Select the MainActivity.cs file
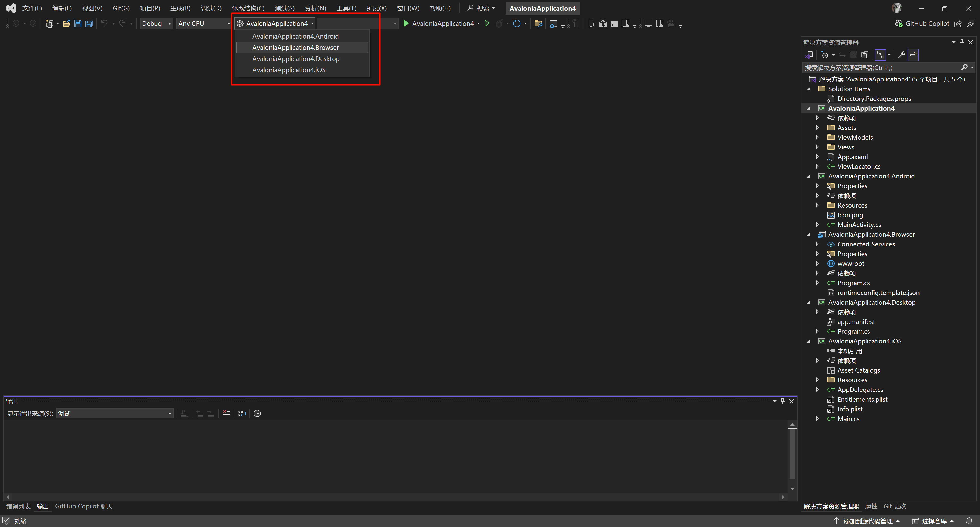The height and width of the screenshot is (527, 980). [x=859, y=224]
